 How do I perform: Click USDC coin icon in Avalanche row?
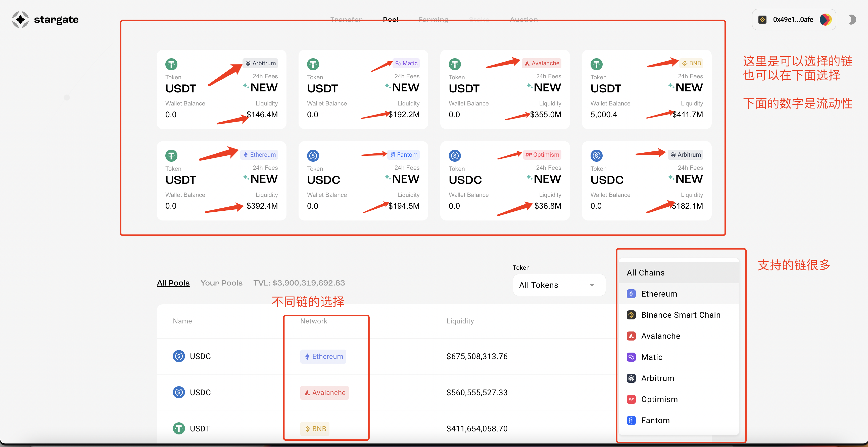(x=179, y=393)
